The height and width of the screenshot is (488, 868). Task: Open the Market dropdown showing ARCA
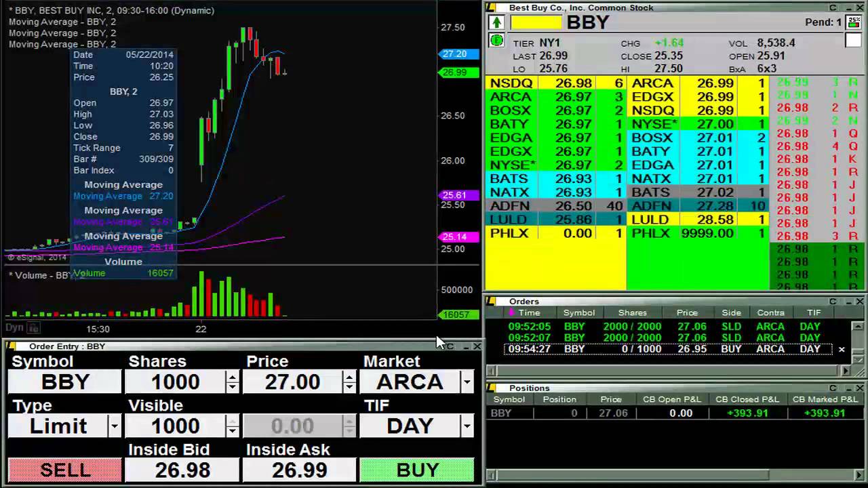(467, 382)
